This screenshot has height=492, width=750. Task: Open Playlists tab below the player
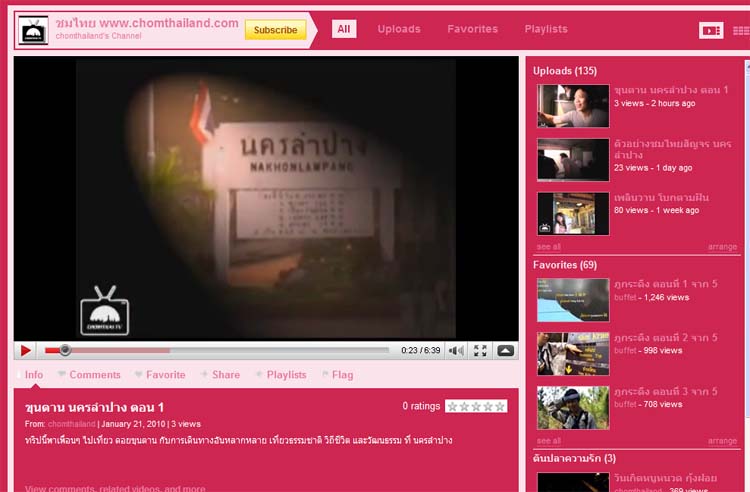tap(286, 374)
